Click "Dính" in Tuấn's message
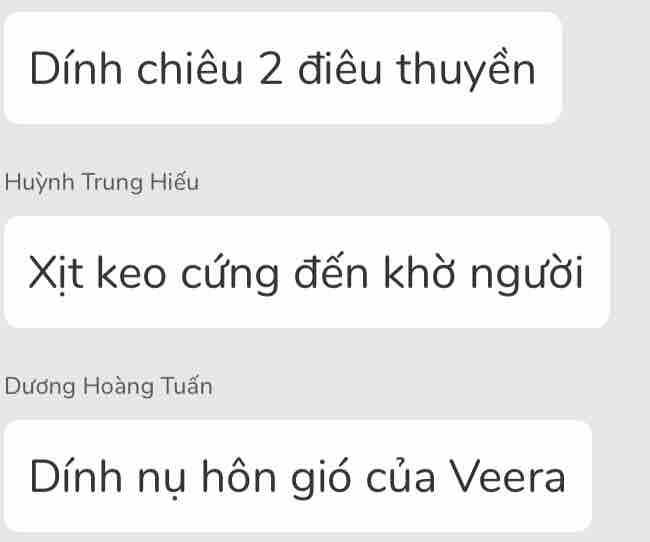This screenshot has width=650, height=542. click(76, 476)
